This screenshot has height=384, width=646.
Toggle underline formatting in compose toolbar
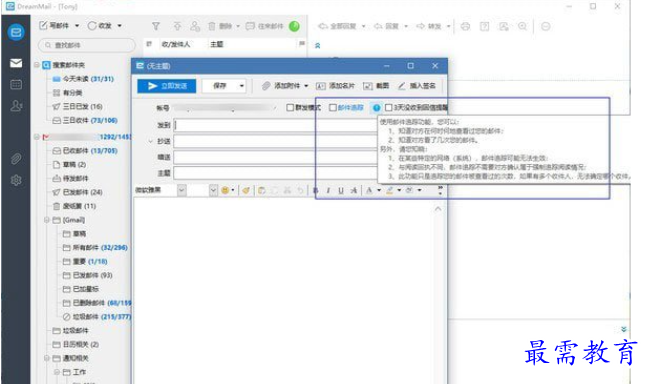[341, 190]
